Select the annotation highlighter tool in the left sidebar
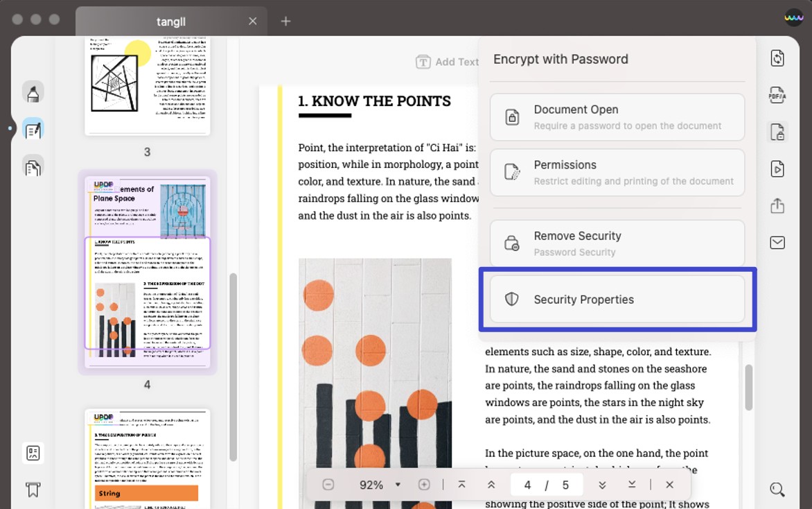812x509 pixels. pyautogui.click(x=33, y=92)
